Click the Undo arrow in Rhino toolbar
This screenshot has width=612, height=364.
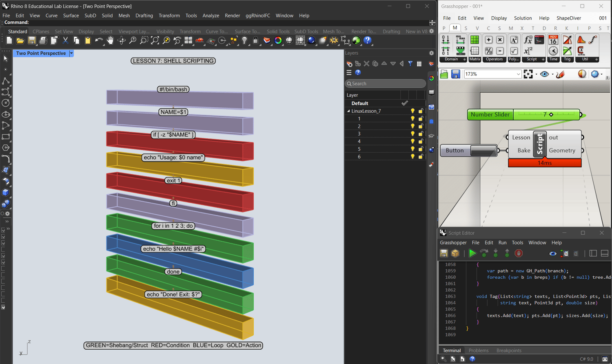click(98, 40)
